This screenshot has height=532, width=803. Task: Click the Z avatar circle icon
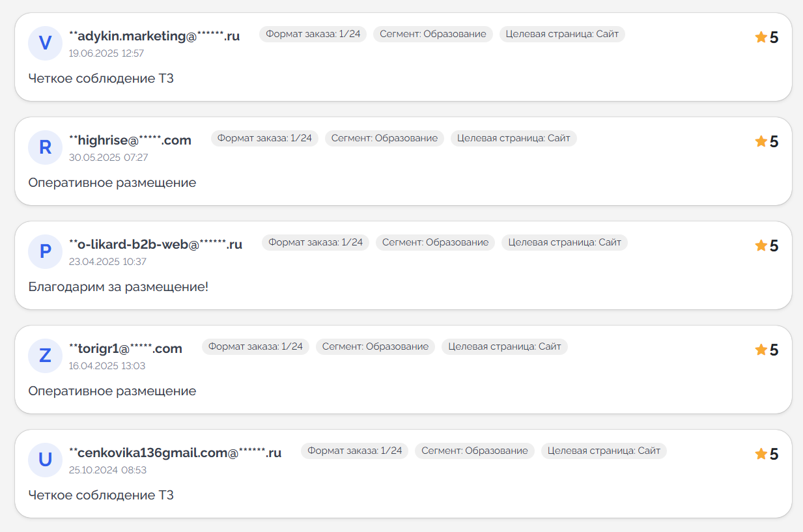click(x=45, y=356)
